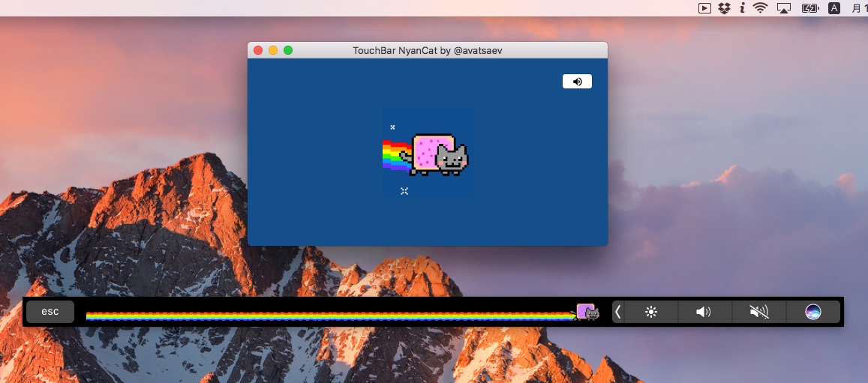Click the window title TouchBar NyanCat by @avatsaev
The height and width of the screenshot is (383, 868).
[428, 50]
